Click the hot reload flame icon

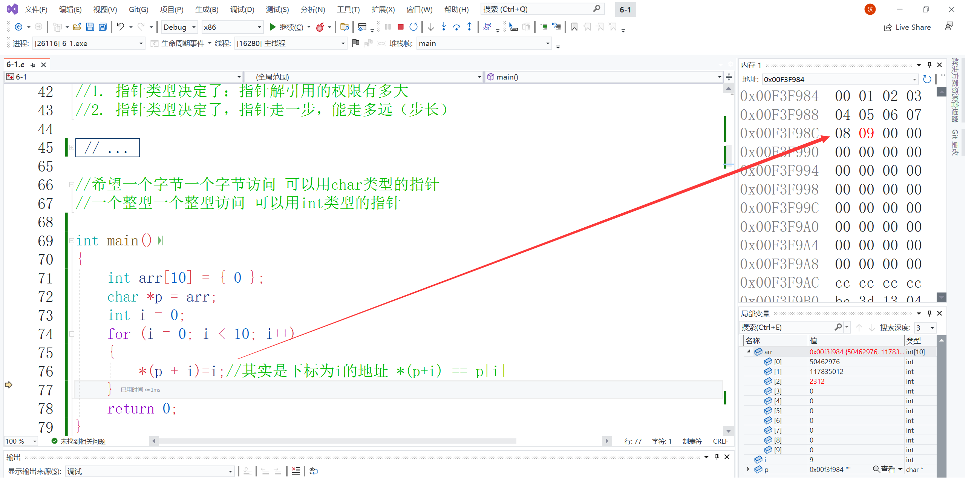click(320, 27)
